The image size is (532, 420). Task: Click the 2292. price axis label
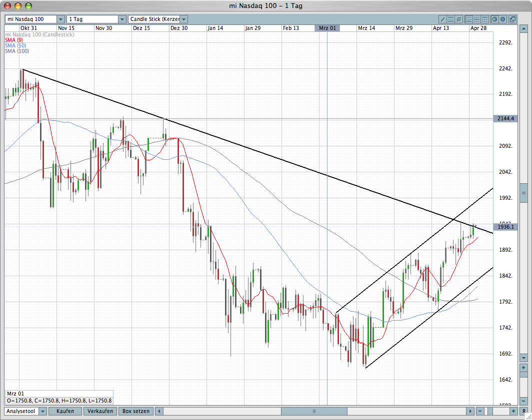(x=505, y=43)
